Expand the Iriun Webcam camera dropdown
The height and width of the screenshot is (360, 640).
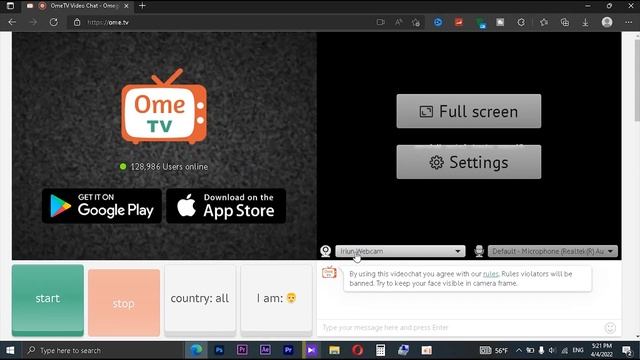(400, 251)
